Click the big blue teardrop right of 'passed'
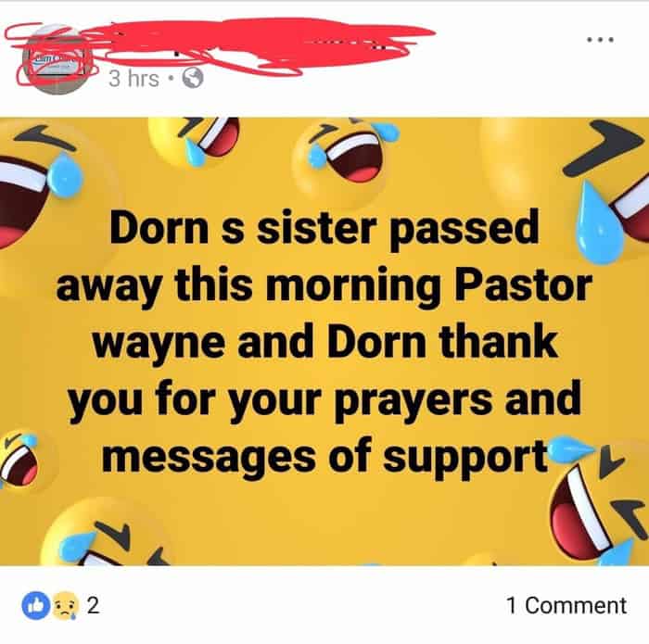This screenshot has width=649, height=644. pos(599,223)
